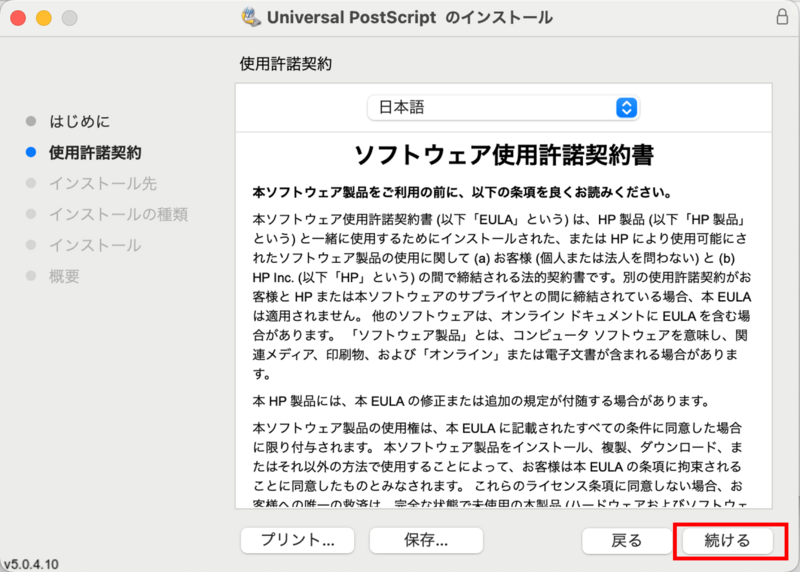Go back with the 戻る button
This screenshot has width=800, height=572.
626,540
